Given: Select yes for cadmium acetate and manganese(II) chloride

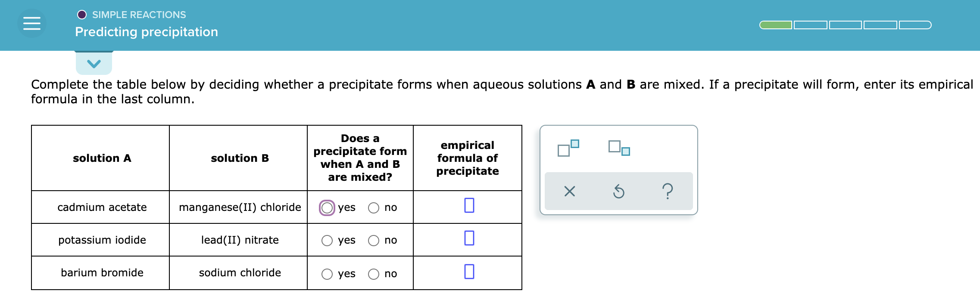Looking at the screenshot, I should pyautogui.click(x=327, y=207).
